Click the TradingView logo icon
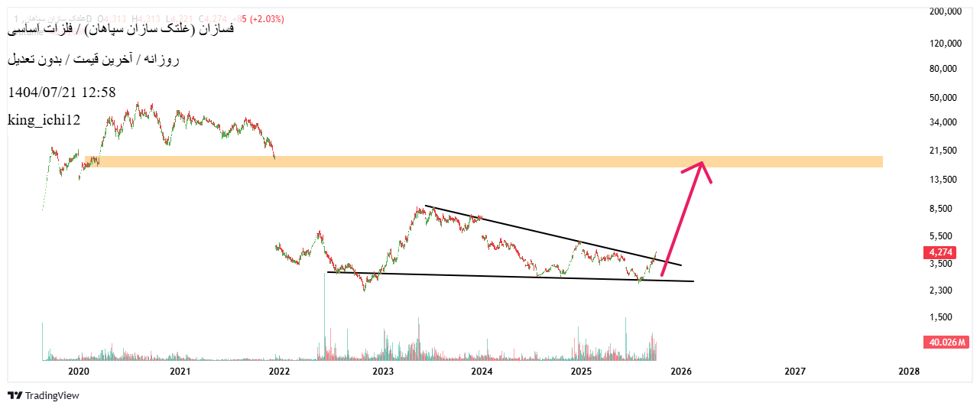Viewport: 980px width, 409px height. 15,395
